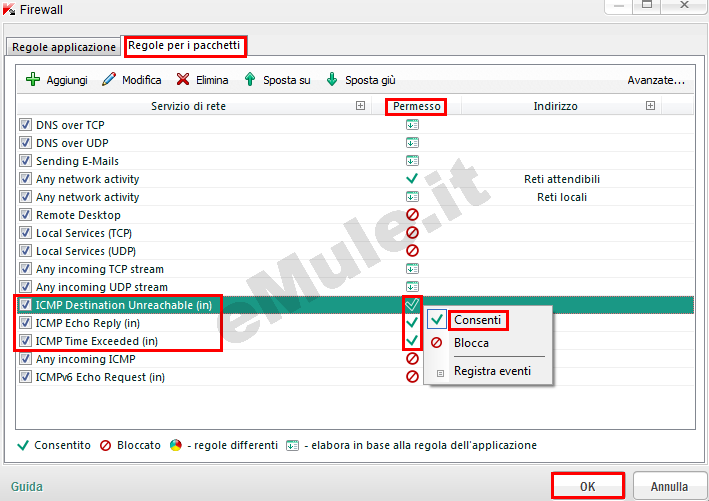Image resolution: width=709 pixels, height=501 pixels.
Task: Expand the Indirizzo column plus button
Action: (650, 106)
